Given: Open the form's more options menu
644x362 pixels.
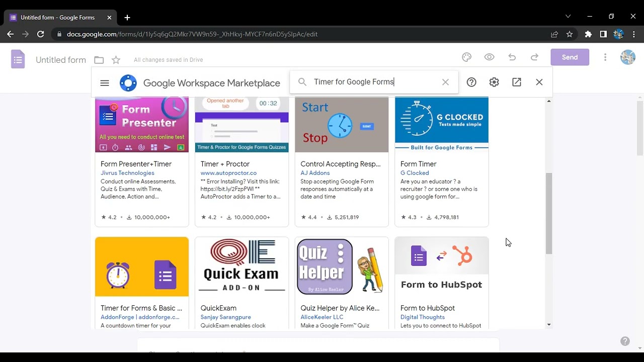Looking at the screenshot, I should point(605,57).
